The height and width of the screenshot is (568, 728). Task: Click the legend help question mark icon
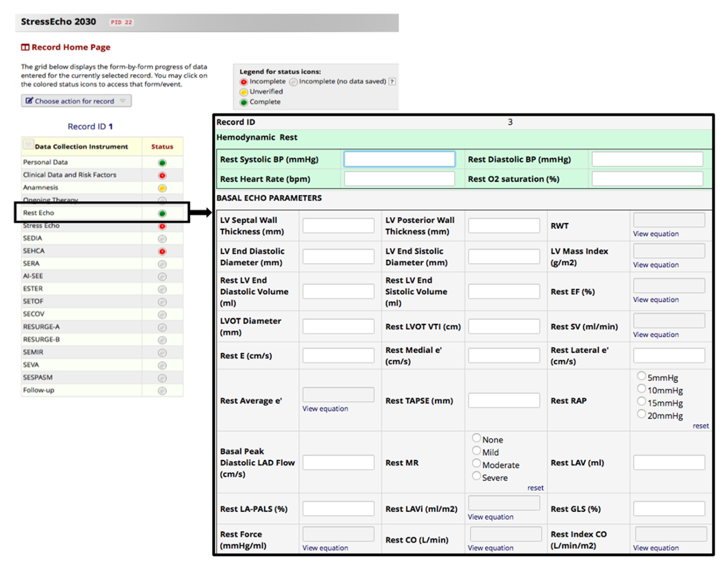pyautogui.click(x=392, y=82)
